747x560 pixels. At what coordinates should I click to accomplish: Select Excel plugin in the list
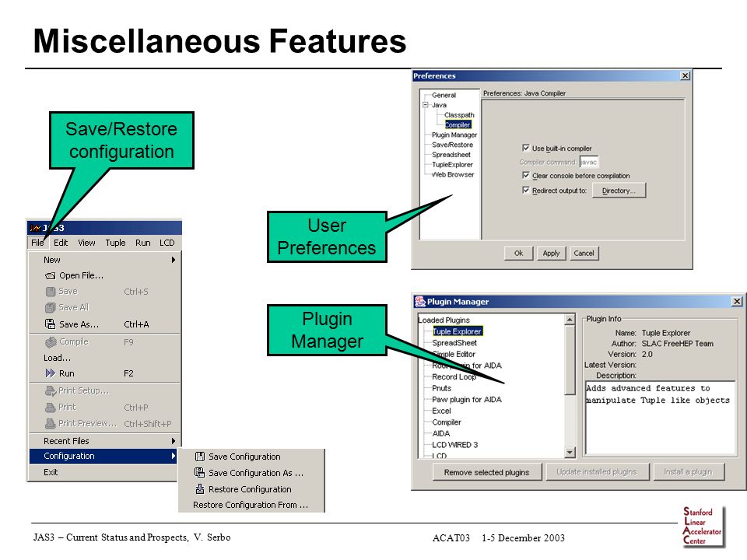(441, 411)
